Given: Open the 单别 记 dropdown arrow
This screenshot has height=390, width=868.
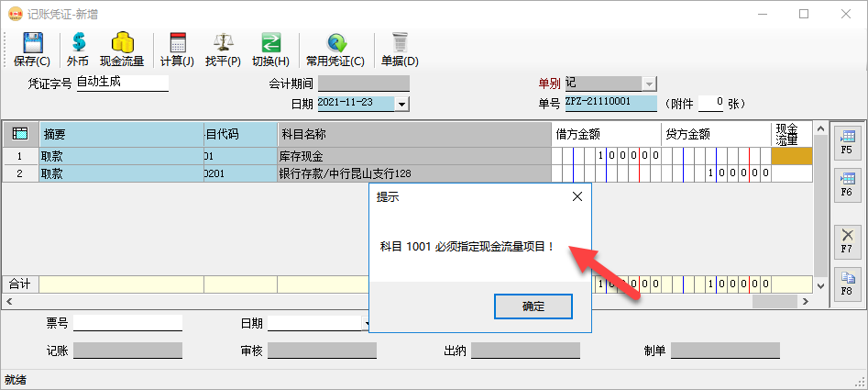Looking at the screenshot, I should pos(649,84).
